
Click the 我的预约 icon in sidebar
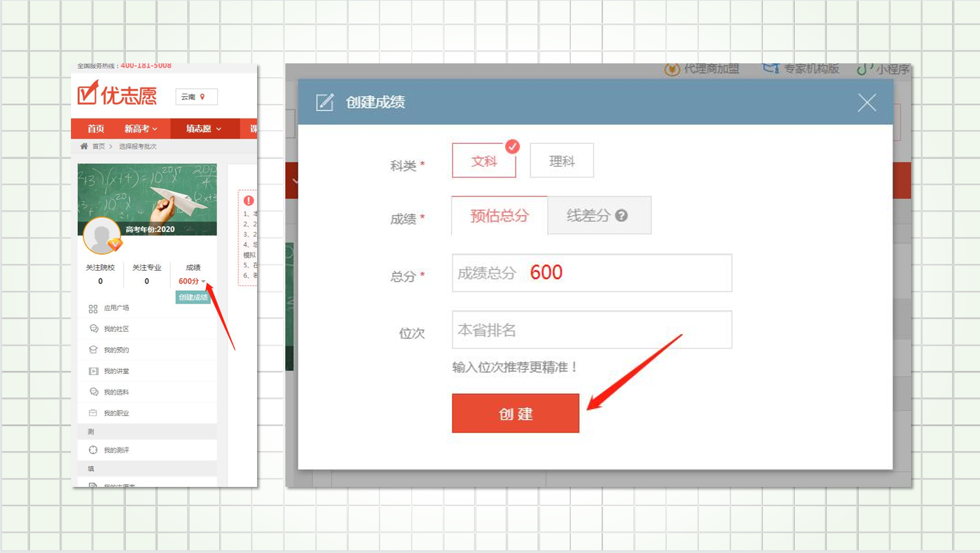[93, 350]
